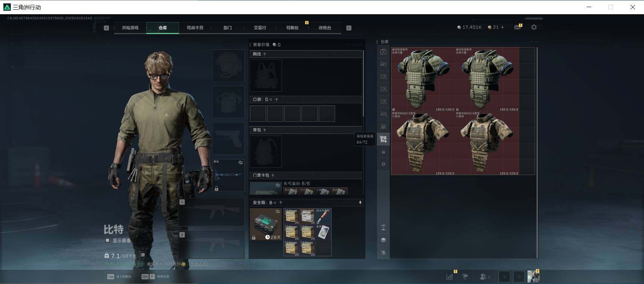Viewport: 644px width, 284px height.
Task: Open the warehouse sidebar gear icon
Action: tap(383, 164)
